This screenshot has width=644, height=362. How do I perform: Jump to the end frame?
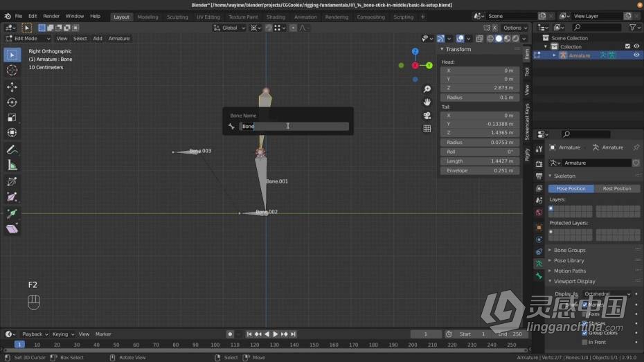click(x=293, y=334)
